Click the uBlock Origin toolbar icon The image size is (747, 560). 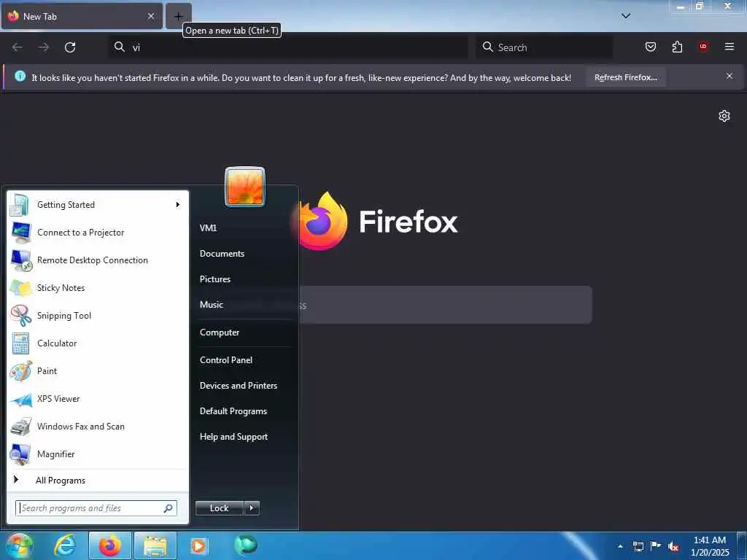(703, 47)
